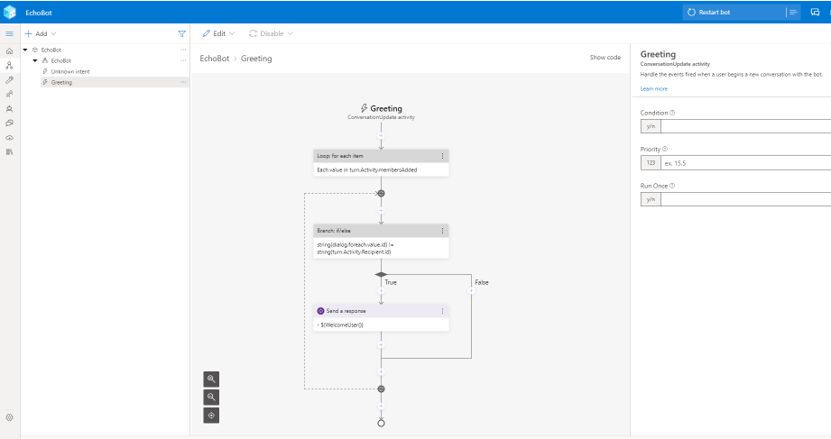
Task: Click the plus below Send a response
Action: [381, 345]
